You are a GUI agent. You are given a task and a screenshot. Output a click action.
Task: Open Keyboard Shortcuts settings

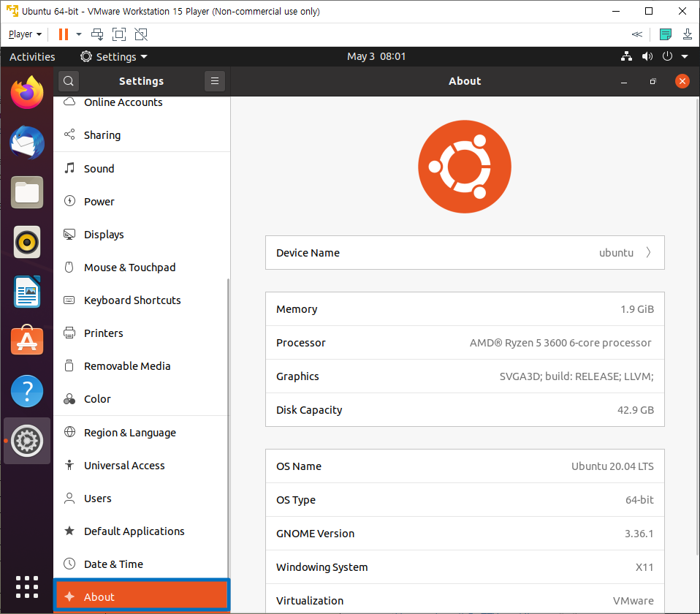pyautogui.click(x=142, y=300)
